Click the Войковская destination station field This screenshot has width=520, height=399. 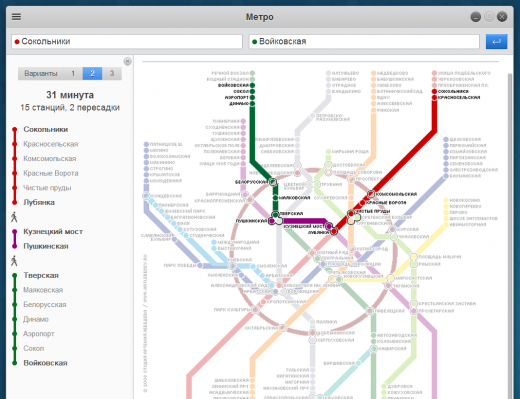pos(364,42)
